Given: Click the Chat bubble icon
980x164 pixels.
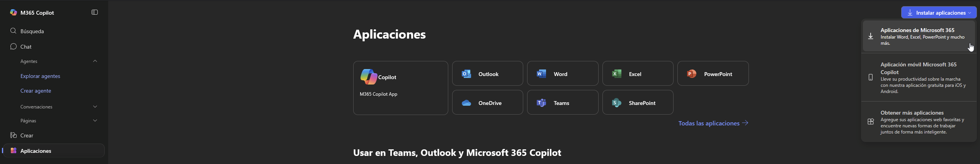Looking at the screenshot, I should tap(13, 46).
